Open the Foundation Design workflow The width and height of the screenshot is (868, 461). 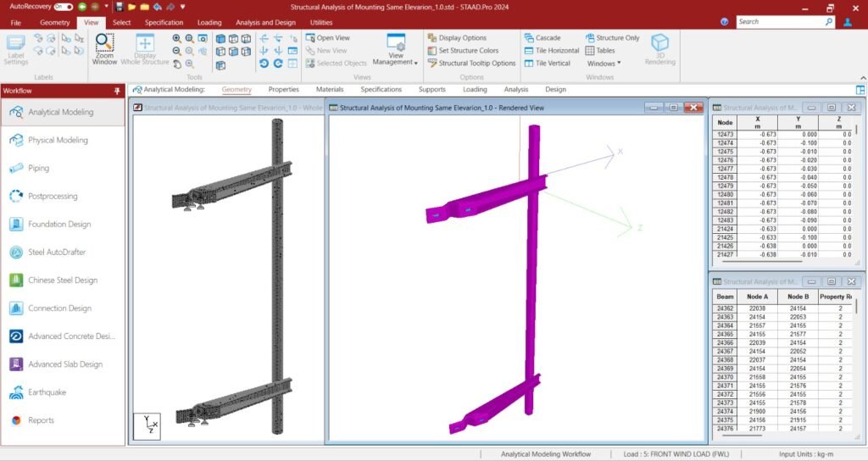59,224
